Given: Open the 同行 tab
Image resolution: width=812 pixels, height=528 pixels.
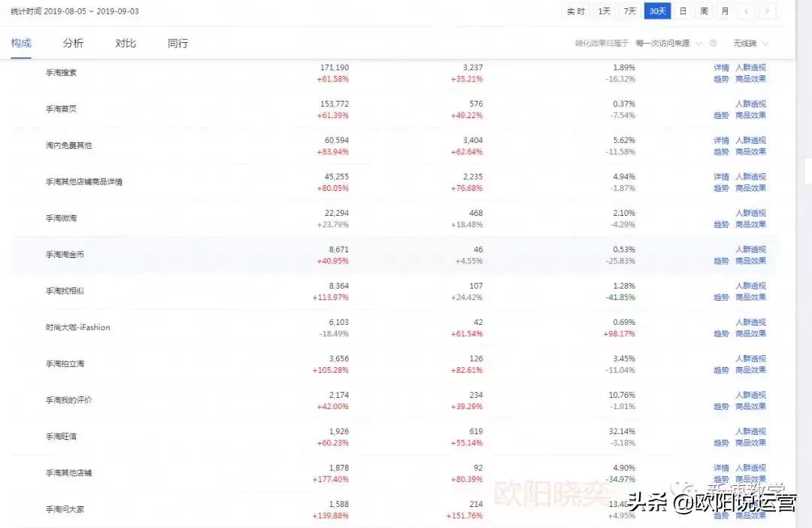Looking at the screenshot, I should [177, 43].
